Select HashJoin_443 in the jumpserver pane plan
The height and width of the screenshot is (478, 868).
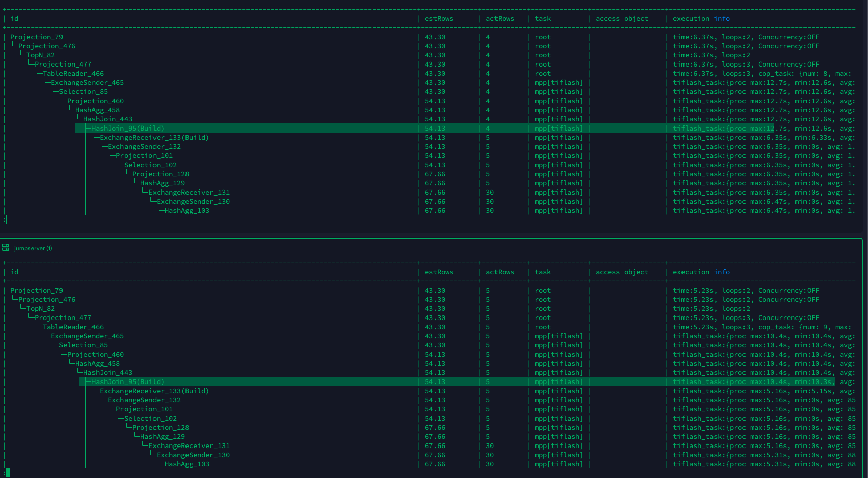tap(108, 373)
